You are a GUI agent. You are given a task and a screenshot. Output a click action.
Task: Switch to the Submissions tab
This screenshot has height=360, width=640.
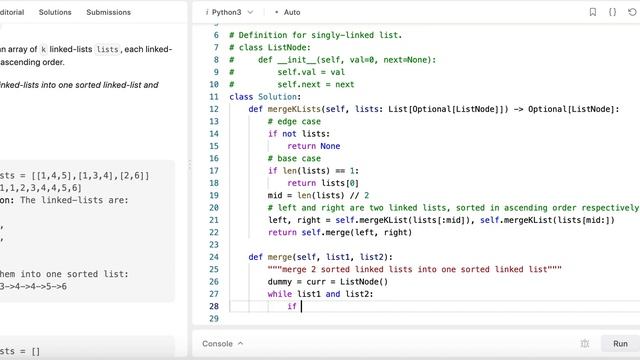coord(109,12)
